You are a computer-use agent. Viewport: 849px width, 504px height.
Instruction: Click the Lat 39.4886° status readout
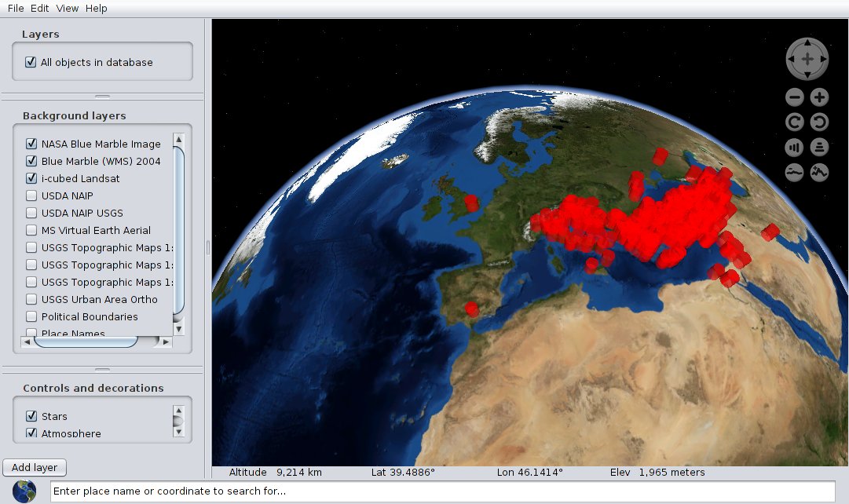pyautogui.click(x=403, y=472)
